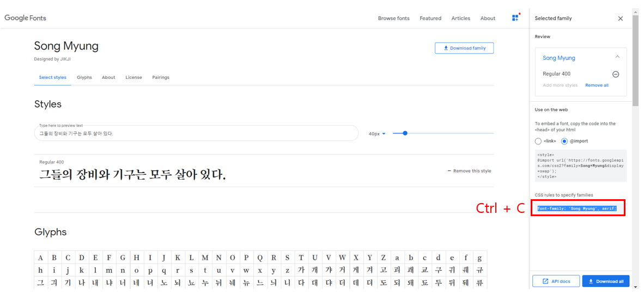
Task: Open the About menu in header
Action: pos(488,19)
